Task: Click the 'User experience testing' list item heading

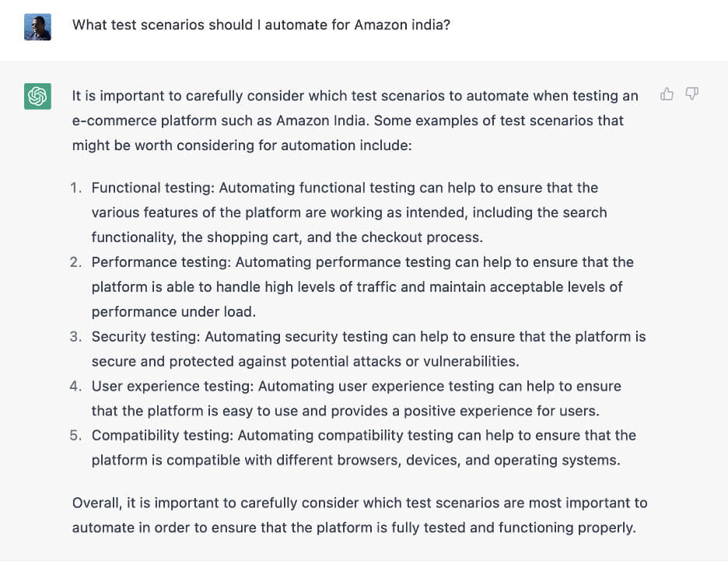Action: (x=173, y=386)
